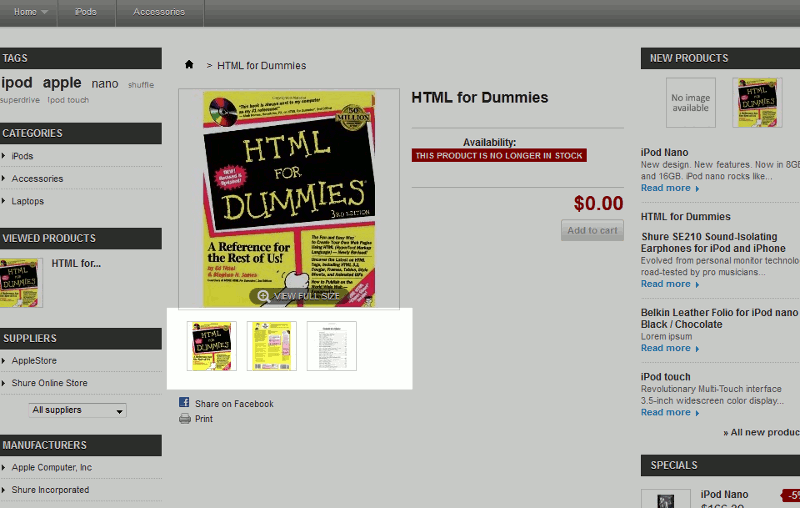Image resolution: width=800 pixels, height=508 pixels.
Task: Click the Suppliers block header
Action: (x=81, y=338)
